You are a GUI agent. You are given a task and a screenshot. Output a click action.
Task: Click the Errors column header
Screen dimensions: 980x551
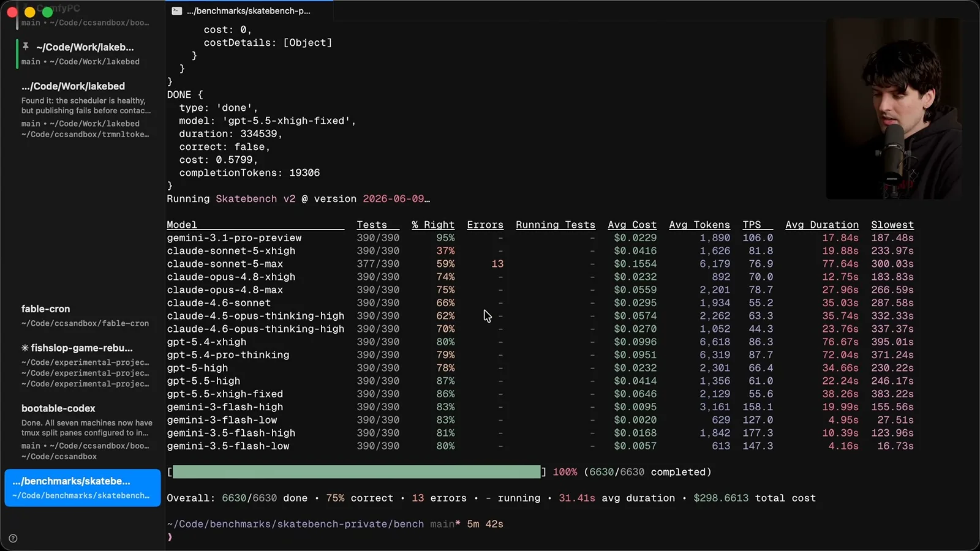point(485,225)
